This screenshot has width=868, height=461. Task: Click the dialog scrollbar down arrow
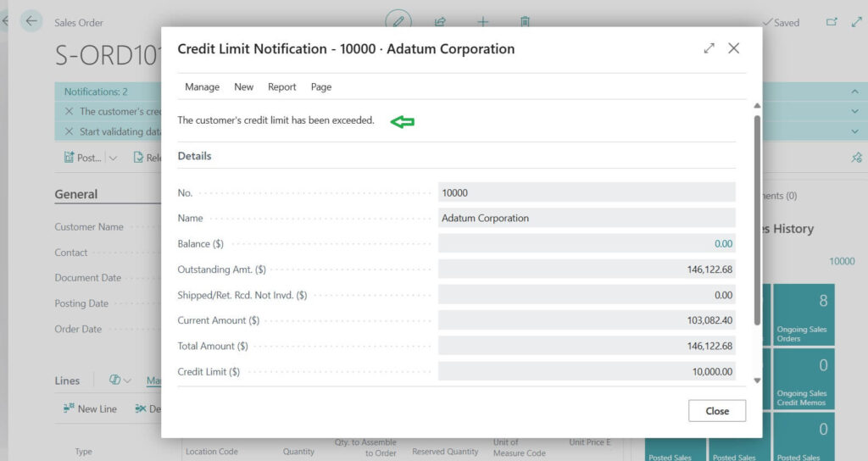[757, 380]
